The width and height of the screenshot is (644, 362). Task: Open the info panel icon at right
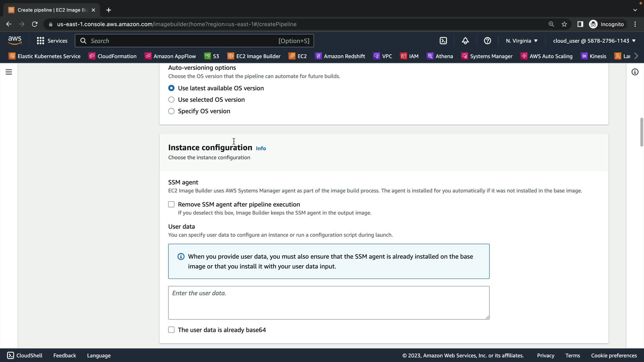coord(635,72)
